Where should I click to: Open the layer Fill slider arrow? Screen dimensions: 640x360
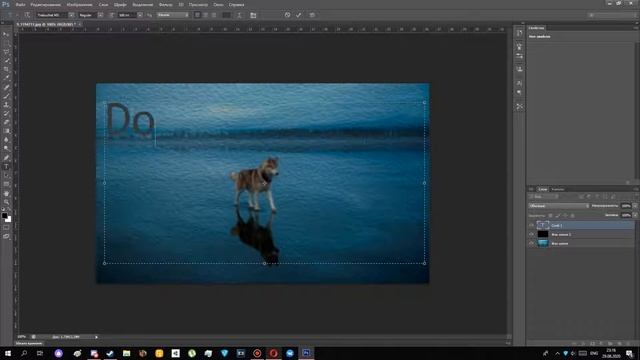click(635, 215)
